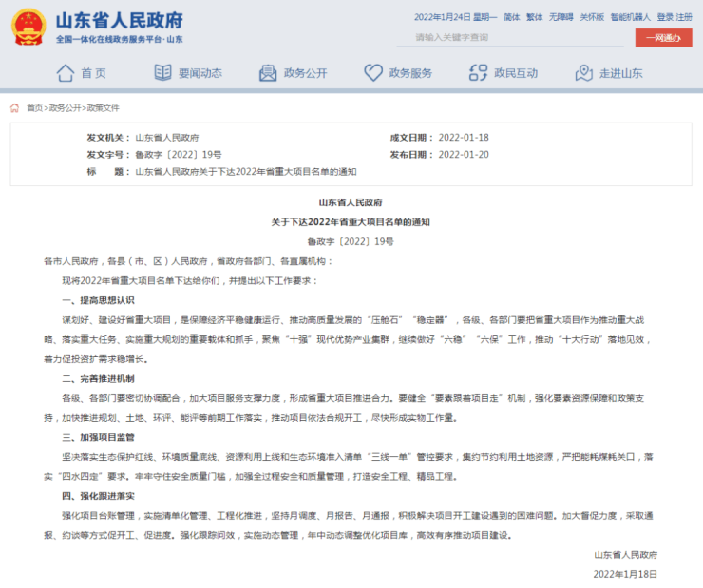Click the 注册 register link
This screenshot has height=588, width=703.
tap(684, 17)
